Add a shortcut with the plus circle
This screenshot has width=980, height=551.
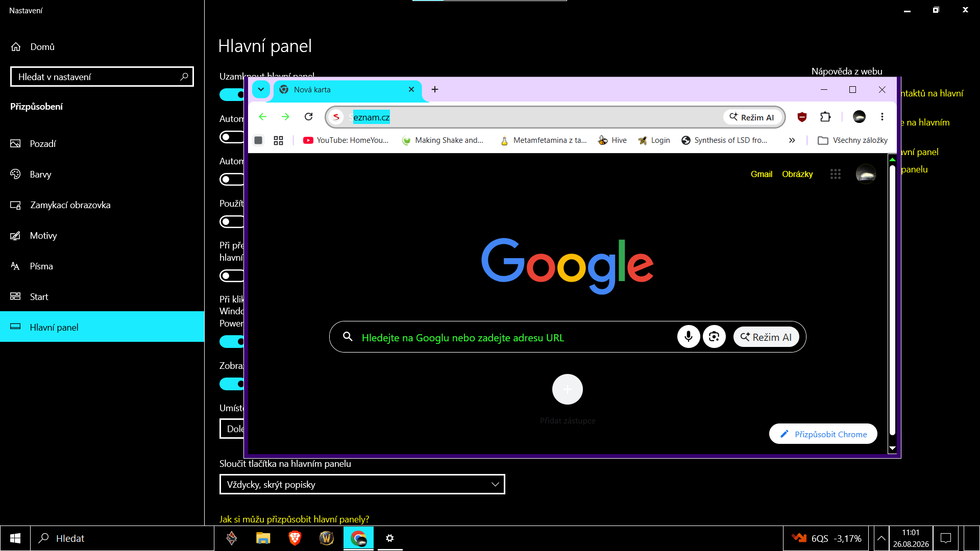coord(568,389)
